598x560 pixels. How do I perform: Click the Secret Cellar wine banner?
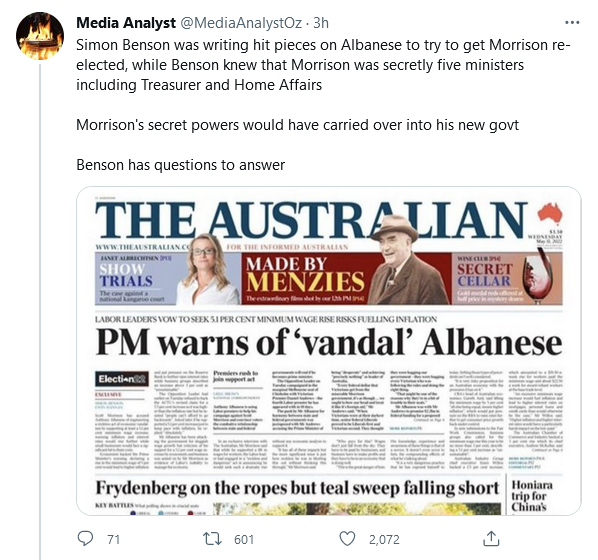tap(507, 279)
